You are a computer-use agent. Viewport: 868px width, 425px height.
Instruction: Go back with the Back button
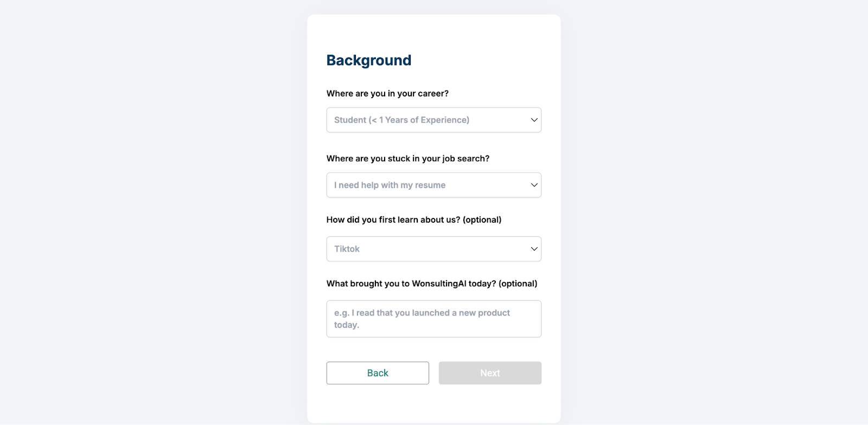(x=378, y=373)
